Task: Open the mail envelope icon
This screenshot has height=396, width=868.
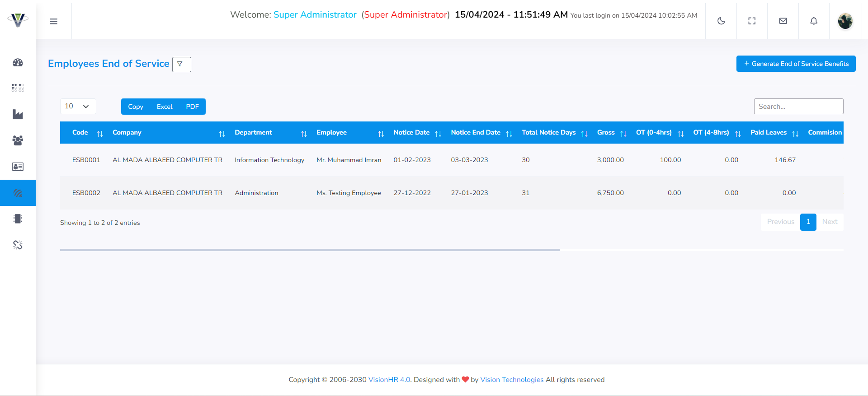Action: pos(783,21)
